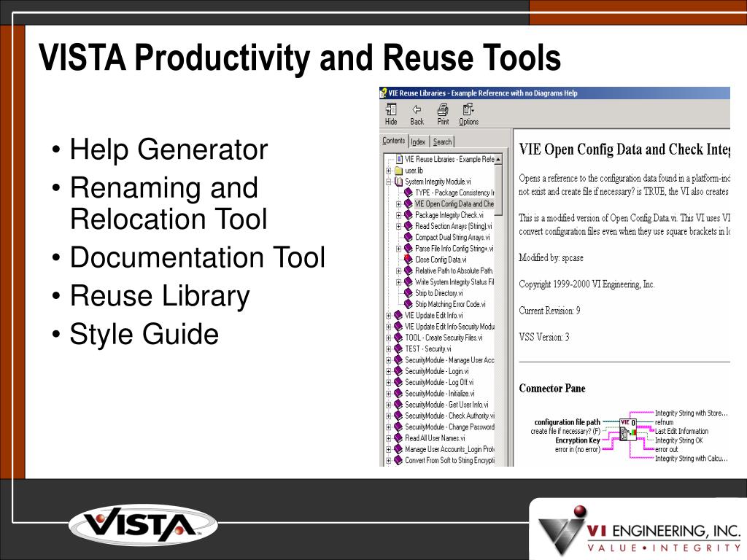Click the VIE connector pane icon

(628, 429)
